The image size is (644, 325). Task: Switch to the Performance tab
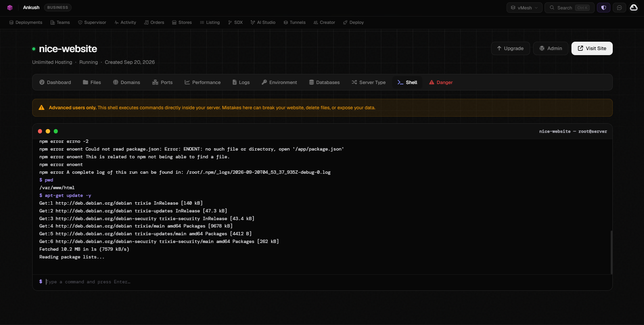(203, 82)
